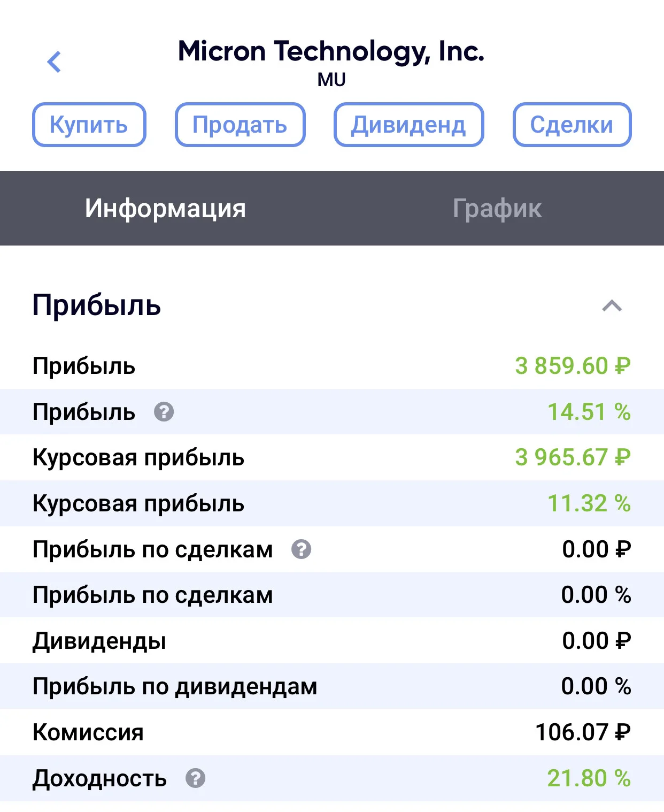
Task: Tap the MU ticker label
Action: point(331,80)
